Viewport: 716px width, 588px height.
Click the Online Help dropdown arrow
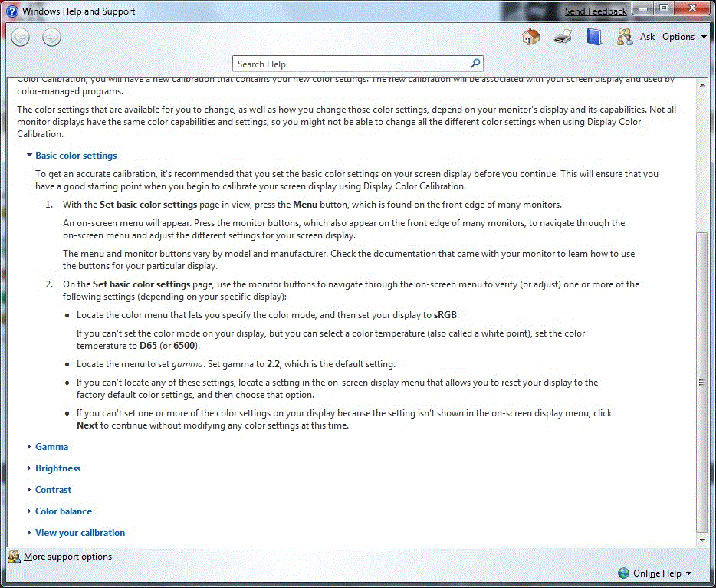688,573
